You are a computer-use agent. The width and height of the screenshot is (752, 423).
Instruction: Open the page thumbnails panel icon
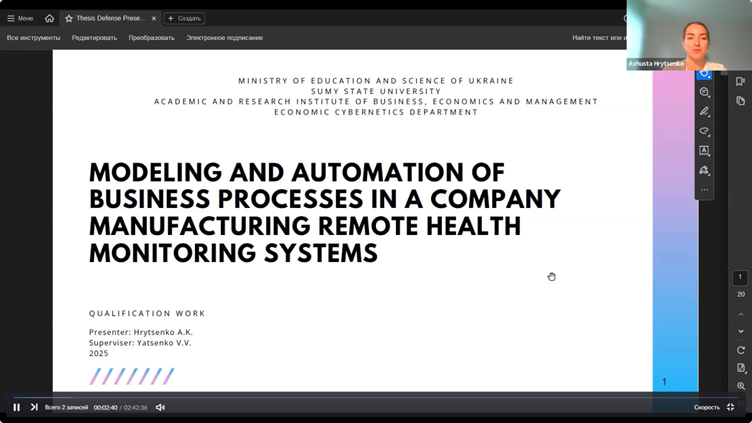pyautogui.click(x=740, y=101)
